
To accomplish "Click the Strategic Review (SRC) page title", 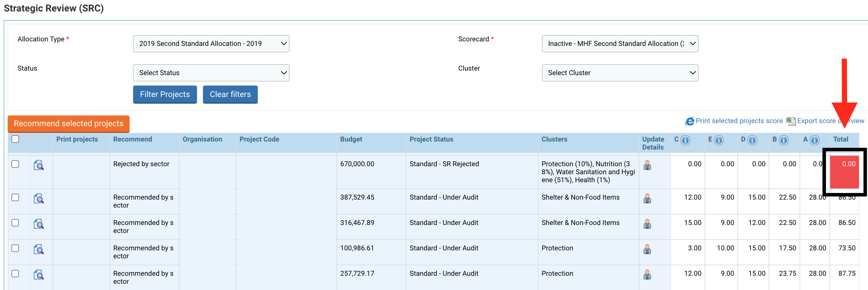I will pyautogui.click(x=54, y=8).
